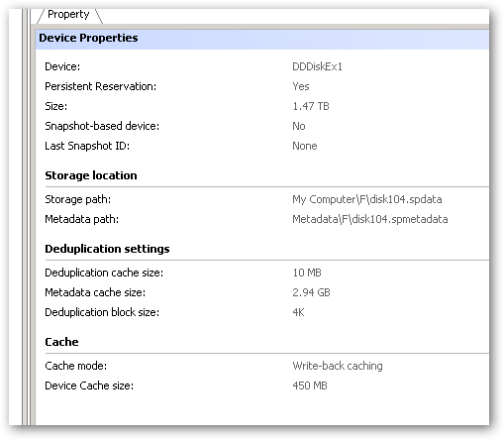Screen dimensions: 504x440
Task: Switch to the Property tab
Action: coord(68,15)
